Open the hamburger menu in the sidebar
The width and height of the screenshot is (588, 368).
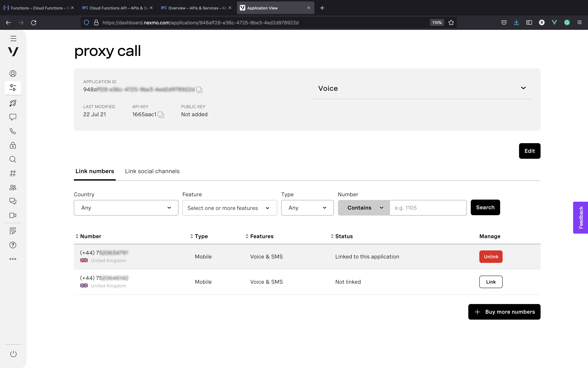(x=13, y=38)
